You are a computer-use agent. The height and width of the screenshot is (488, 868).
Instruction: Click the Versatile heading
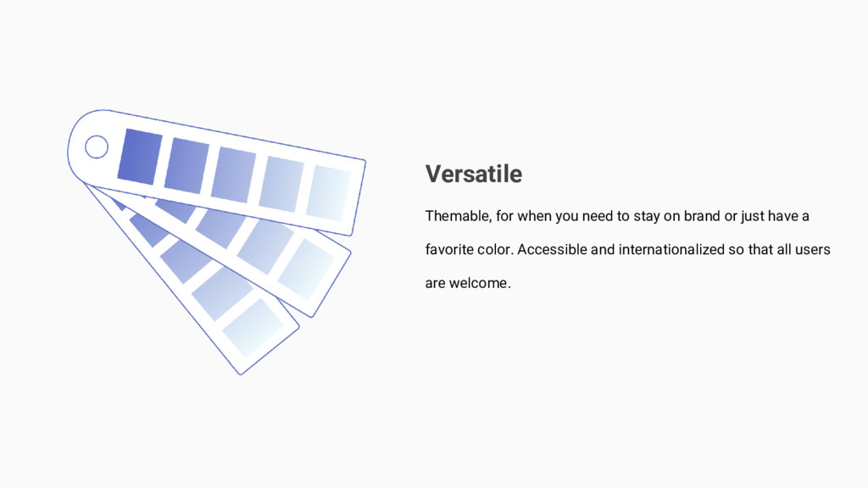click(x=473, y=174)
